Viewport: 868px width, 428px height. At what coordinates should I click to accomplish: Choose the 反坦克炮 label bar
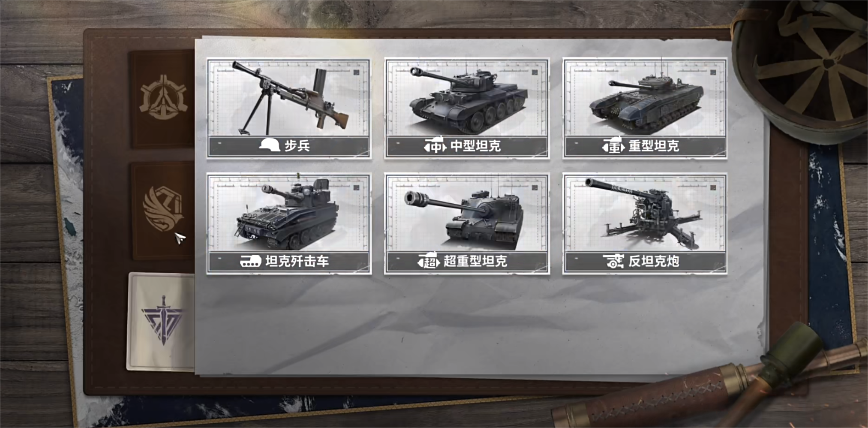click(645, 261)
